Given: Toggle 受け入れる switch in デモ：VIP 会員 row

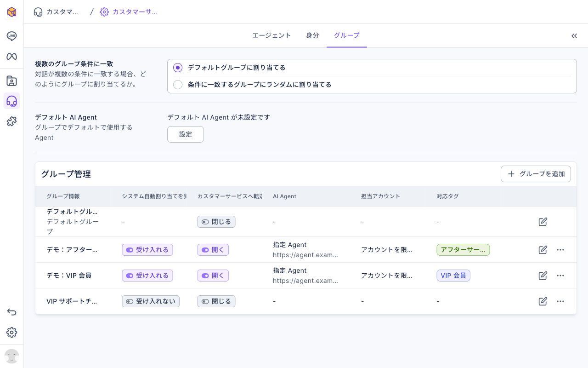Looking at the screenshot, I should click(147, 276).
